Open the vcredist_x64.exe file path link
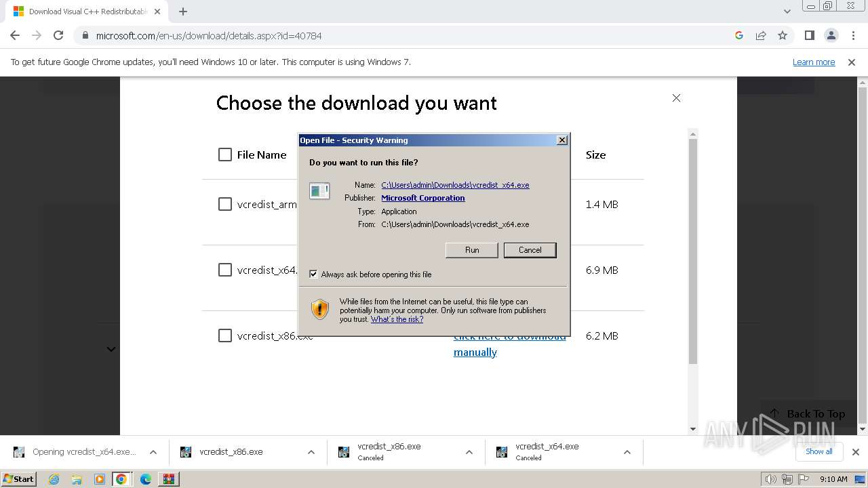868x488 pixels. [x=455, y=185]
